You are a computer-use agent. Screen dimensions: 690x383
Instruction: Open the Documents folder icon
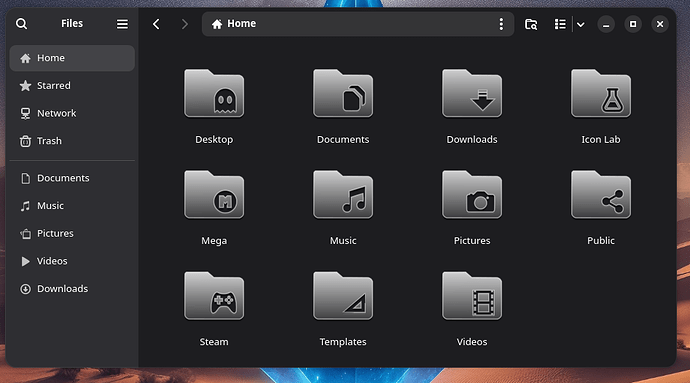point(343,93)
